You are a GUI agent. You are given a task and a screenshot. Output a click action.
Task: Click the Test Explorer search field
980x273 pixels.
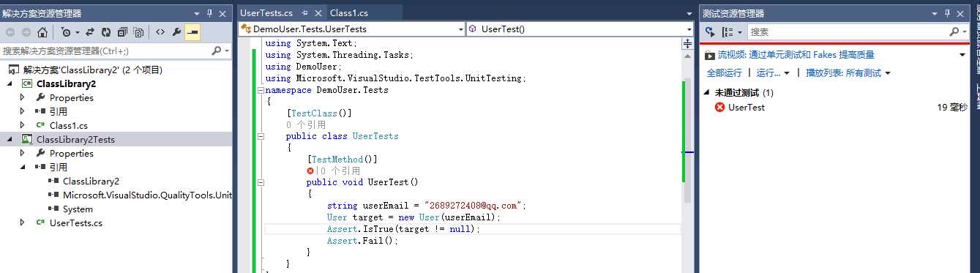848,32
